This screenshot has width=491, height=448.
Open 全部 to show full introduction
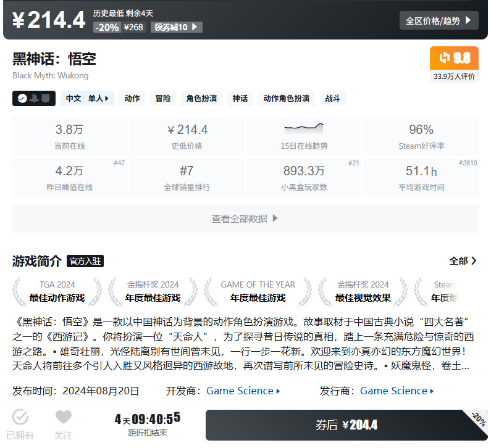point(463,260)
